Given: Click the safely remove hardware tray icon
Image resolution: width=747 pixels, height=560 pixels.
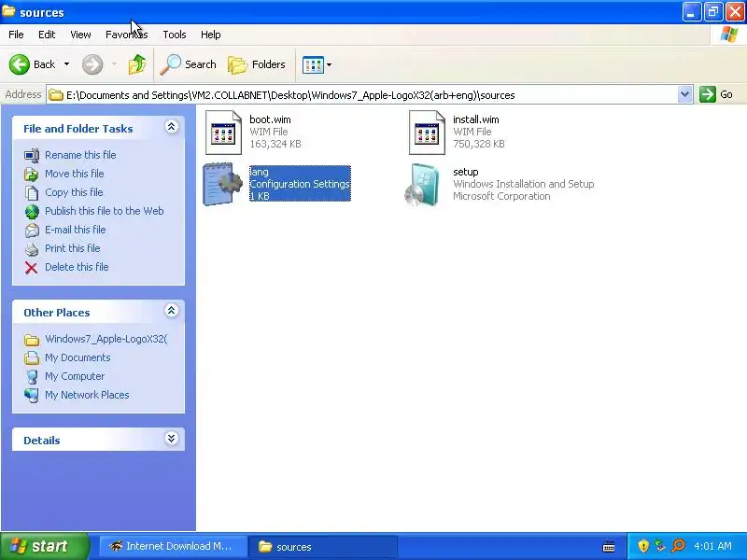Looking at the screenshot, I should coord(660,546).
